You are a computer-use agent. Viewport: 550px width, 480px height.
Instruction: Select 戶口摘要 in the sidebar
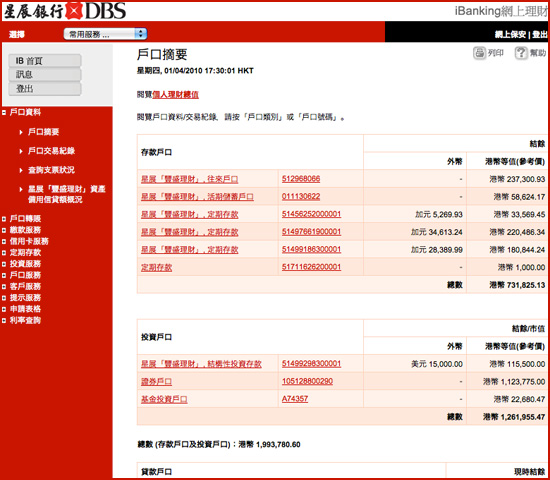click(x=43, y=132)
